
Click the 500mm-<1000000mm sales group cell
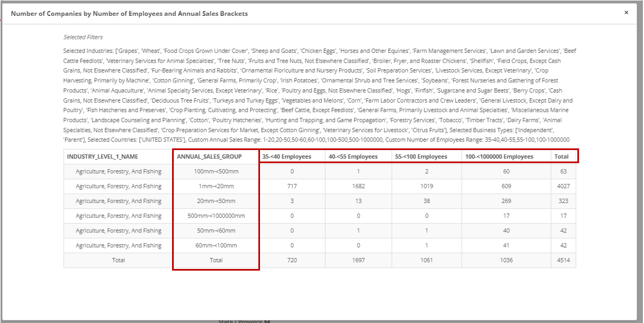click(216, 216)
